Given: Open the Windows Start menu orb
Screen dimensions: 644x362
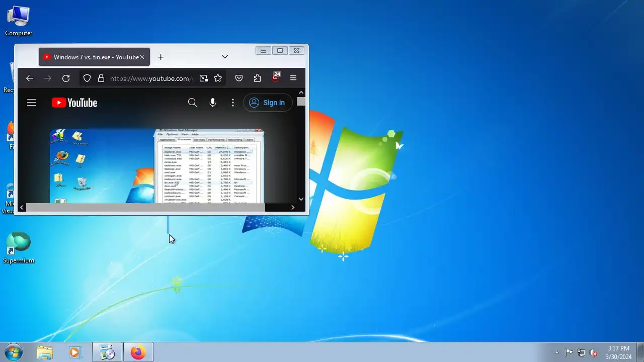Looking at the screenshot, I should coord(13,352).
